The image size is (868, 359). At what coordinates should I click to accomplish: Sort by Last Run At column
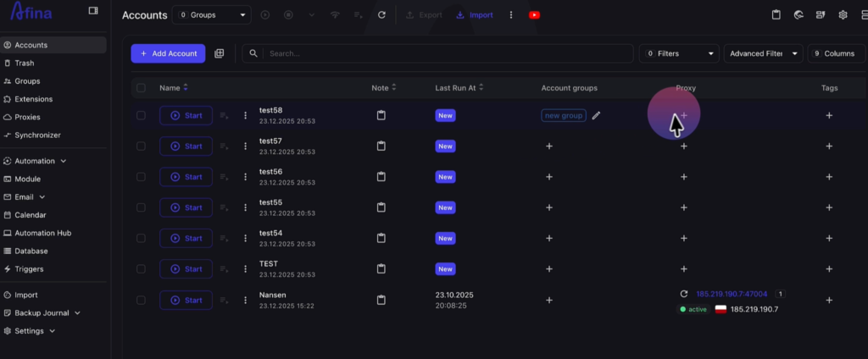pos(481,87)
